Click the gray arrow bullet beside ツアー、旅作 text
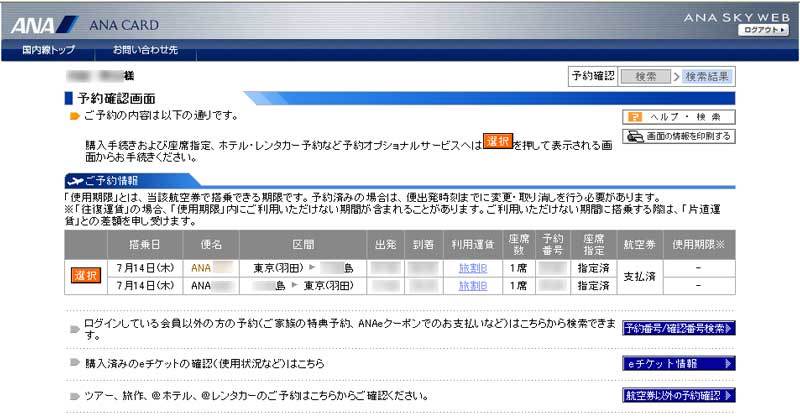The height and width of the screenshot is (419, 800). pyautogui.click(x=74, y=396)
